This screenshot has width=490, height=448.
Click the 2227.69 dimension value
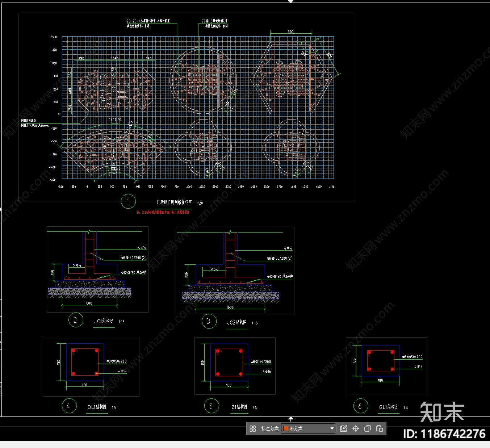(x=115, y=120)
